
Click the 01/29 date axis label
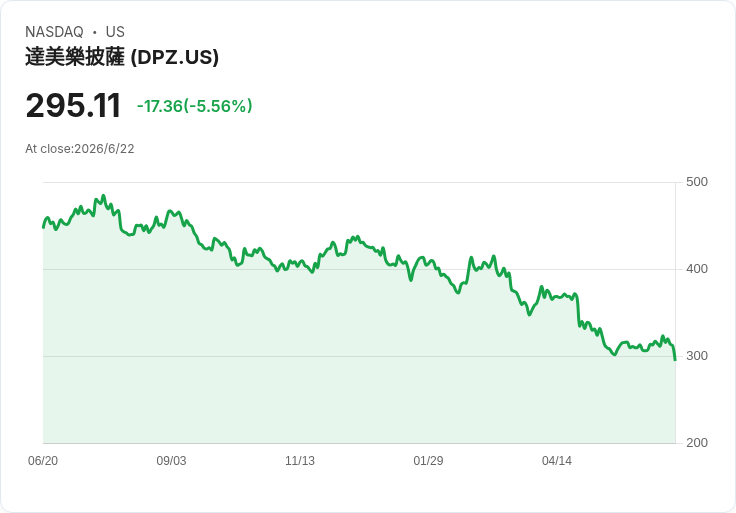(x=428, y=460)
